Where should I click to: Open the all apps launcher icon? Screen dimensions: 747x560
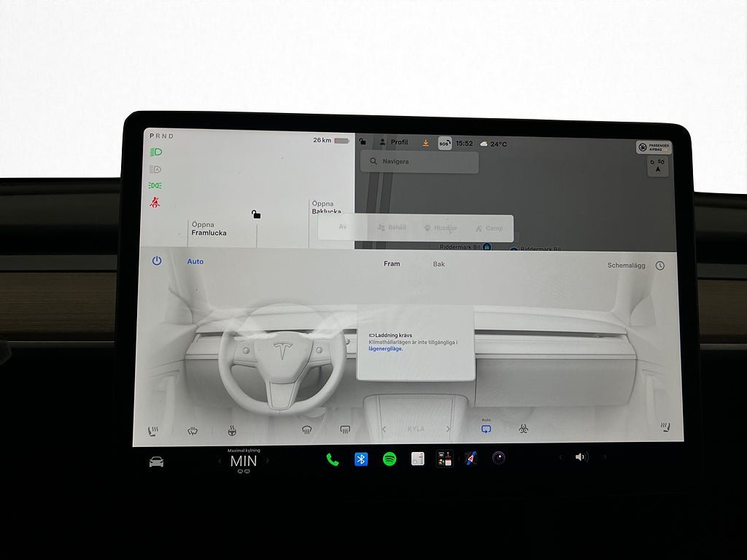point(444,459)
